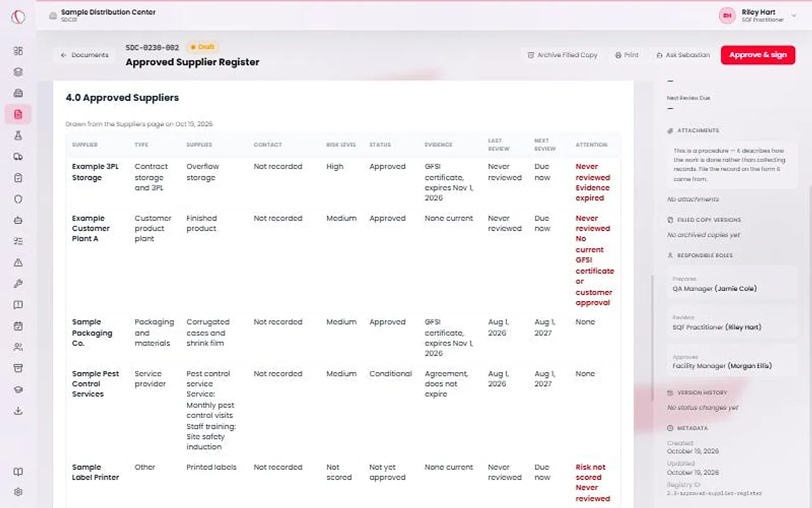Open the stacked layers icon in sidebar

[x=18, y=72]
